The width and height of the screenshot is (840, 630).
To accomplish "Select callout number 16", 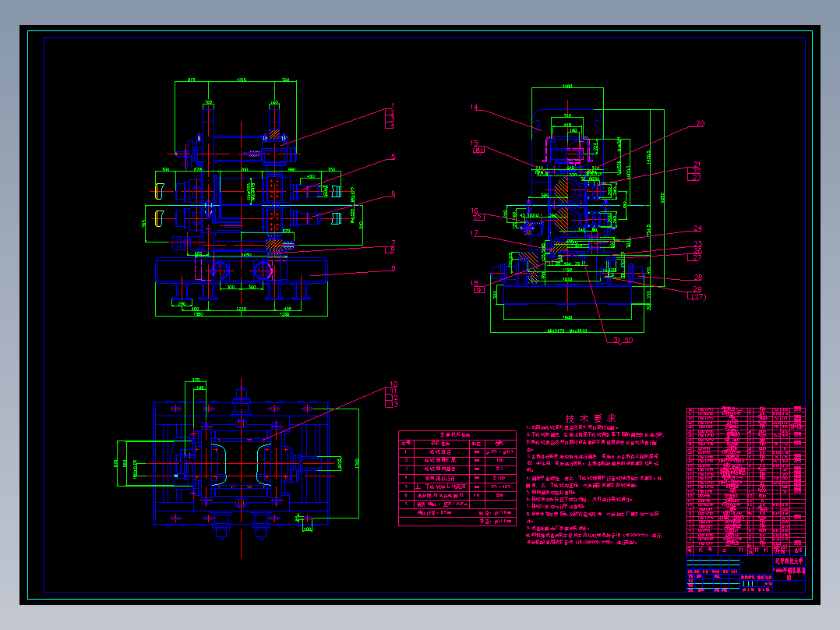I will 474,211.
